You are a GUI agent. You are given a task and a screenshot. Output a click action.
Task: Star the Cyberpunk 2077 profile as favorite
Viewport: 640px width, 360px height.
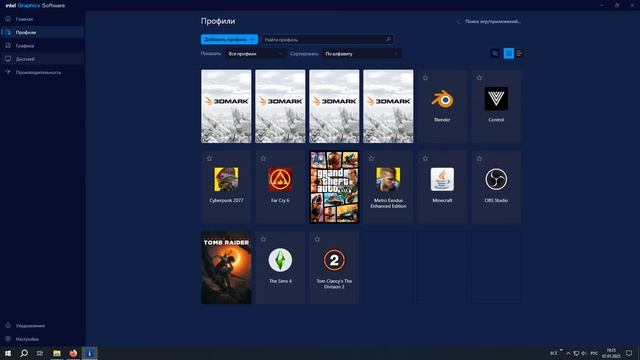209,158
